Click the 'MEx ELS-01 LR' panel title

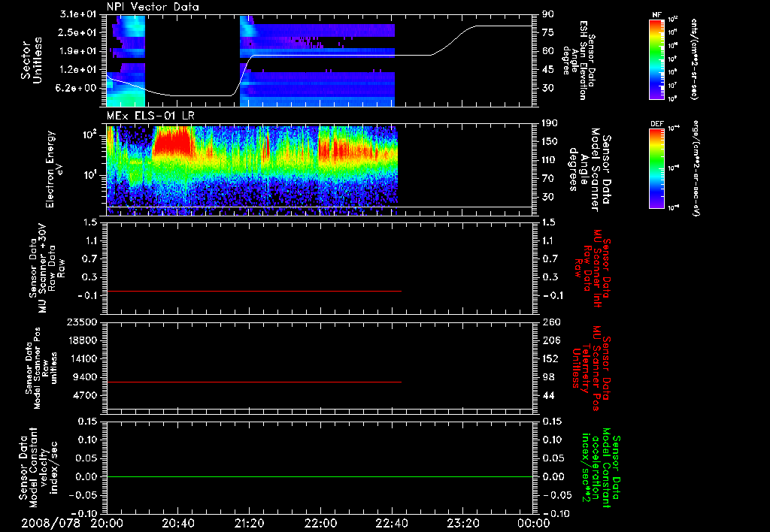[x=150, y=116]
